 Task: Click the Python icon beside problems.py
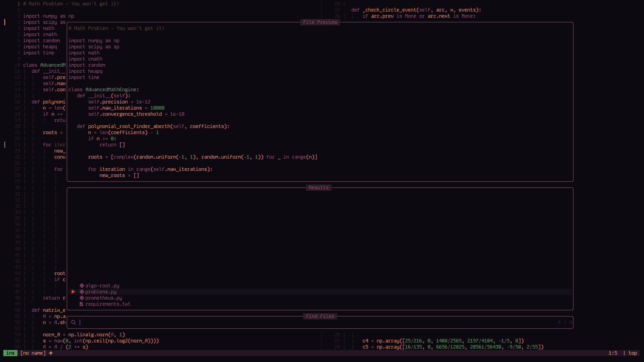point(82,292)
